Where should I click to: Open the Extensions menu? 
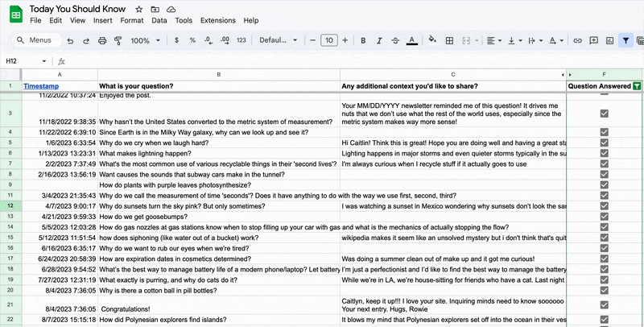pyautogui.click(x=218, y=20)
